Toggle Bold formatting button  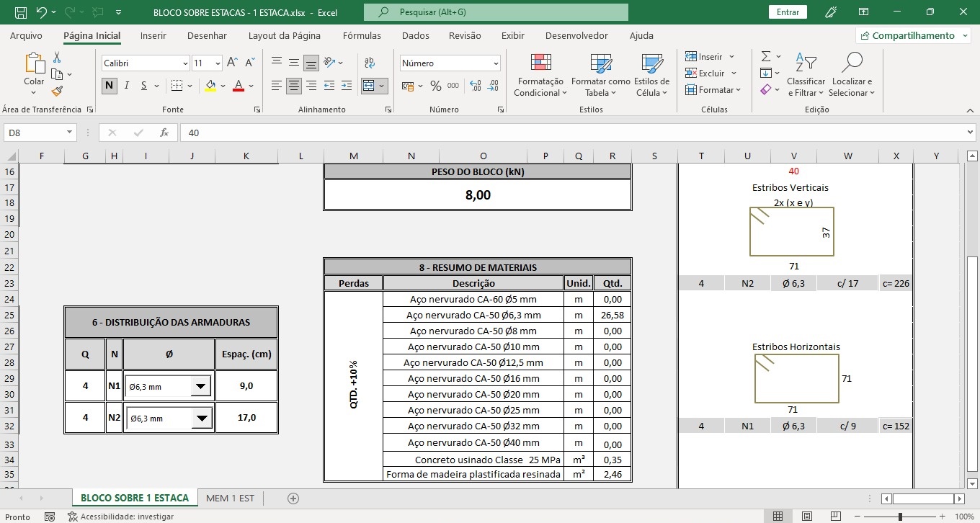click(109, 86)
